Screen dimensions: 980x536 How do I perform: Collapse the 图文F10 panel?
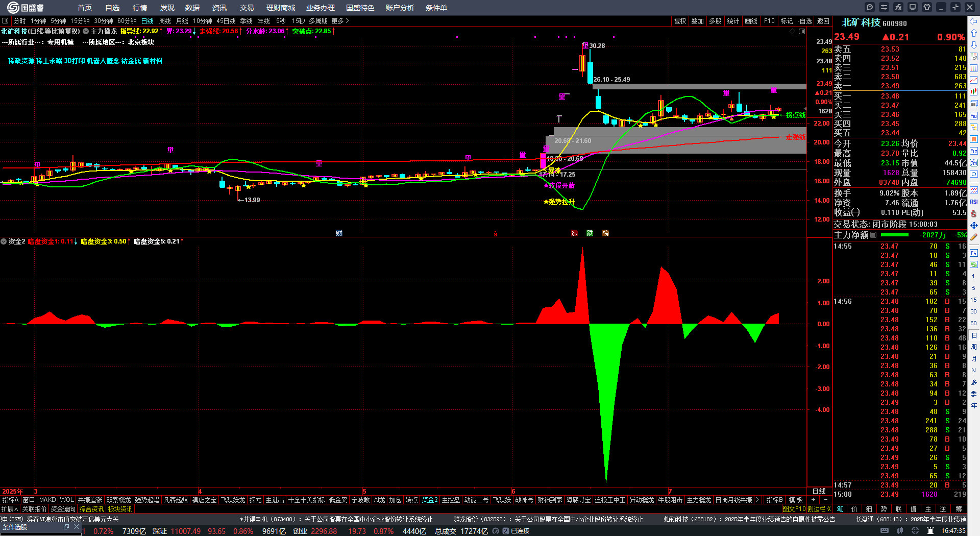tap(794, 509)
